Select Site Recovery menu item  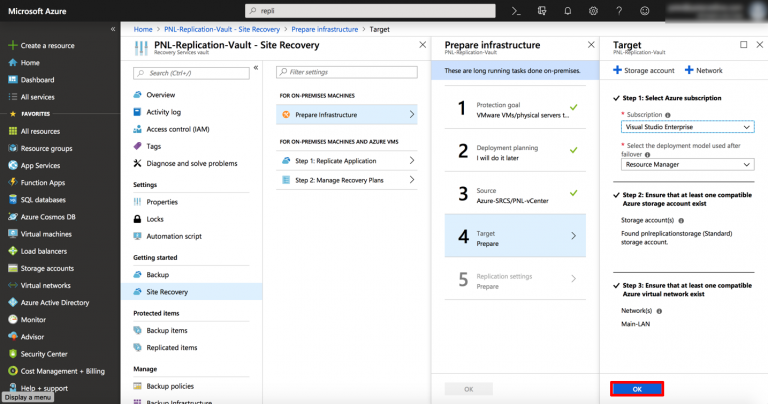click(x=192, y=292)
